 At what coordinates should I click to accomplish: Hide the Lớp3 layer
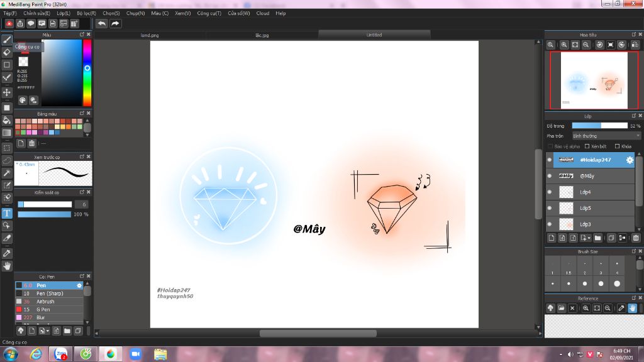(550, 224)
